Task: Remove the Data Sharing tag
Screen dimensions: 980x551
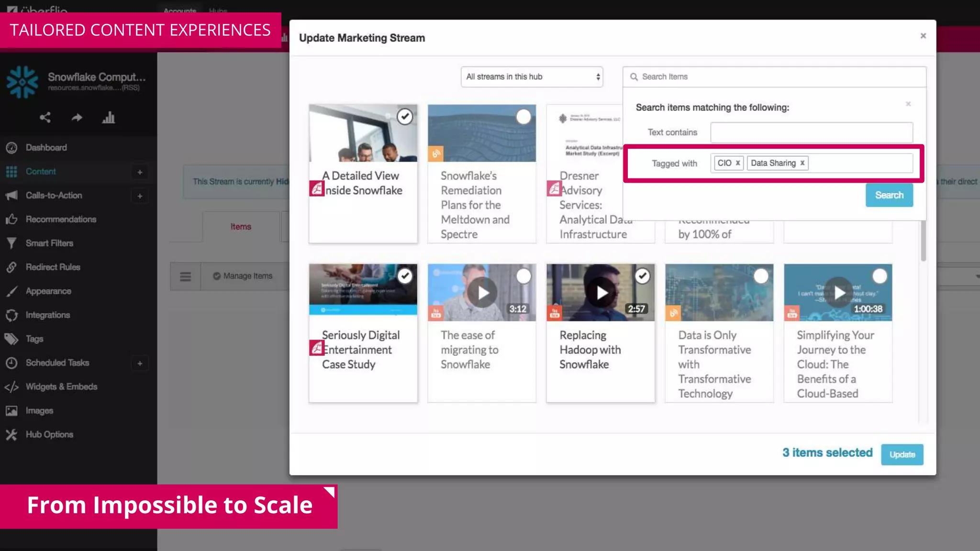Action: (x=802, y=163)
